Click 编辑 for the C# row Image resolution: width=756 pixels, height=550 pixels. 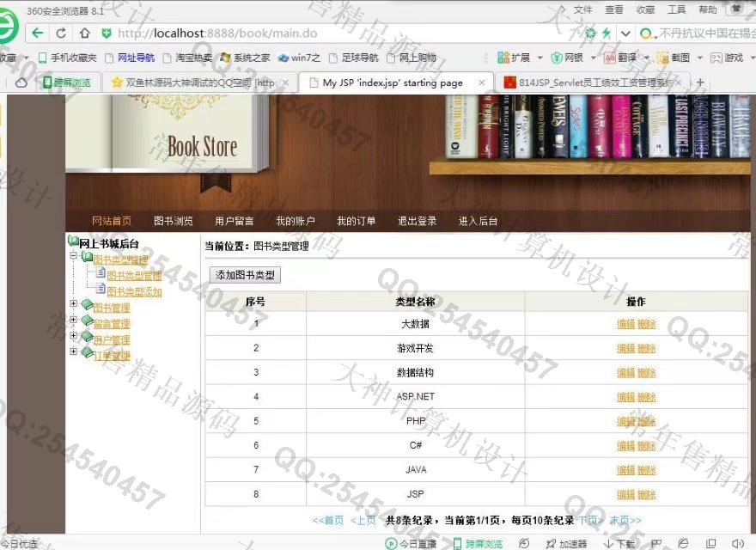click(x=625, y=446)
